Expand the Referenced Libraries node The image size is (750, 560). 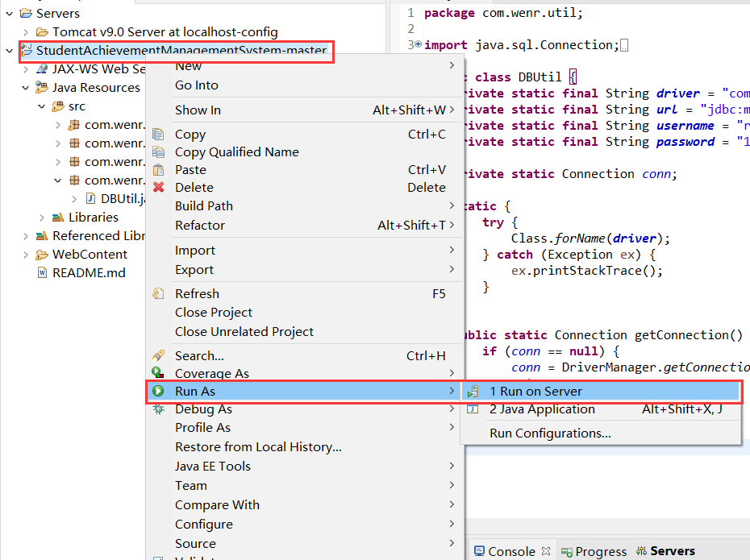(26, 236)
